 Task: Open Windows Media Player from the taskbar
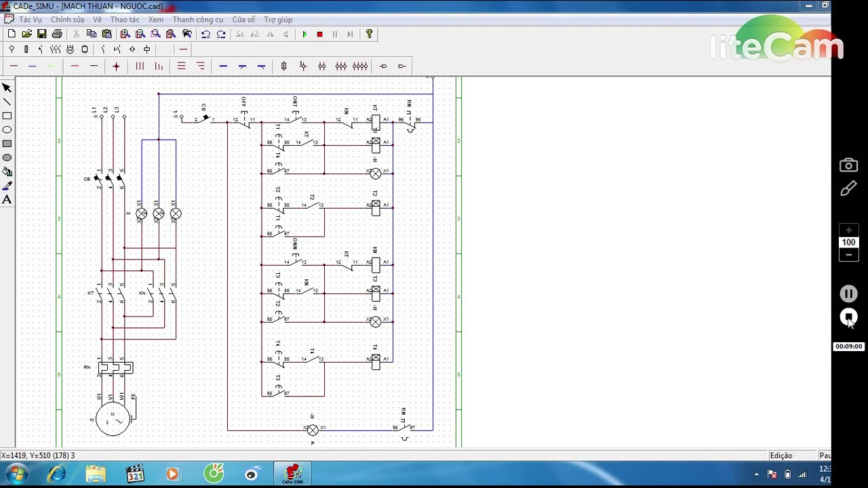(172, 474)
